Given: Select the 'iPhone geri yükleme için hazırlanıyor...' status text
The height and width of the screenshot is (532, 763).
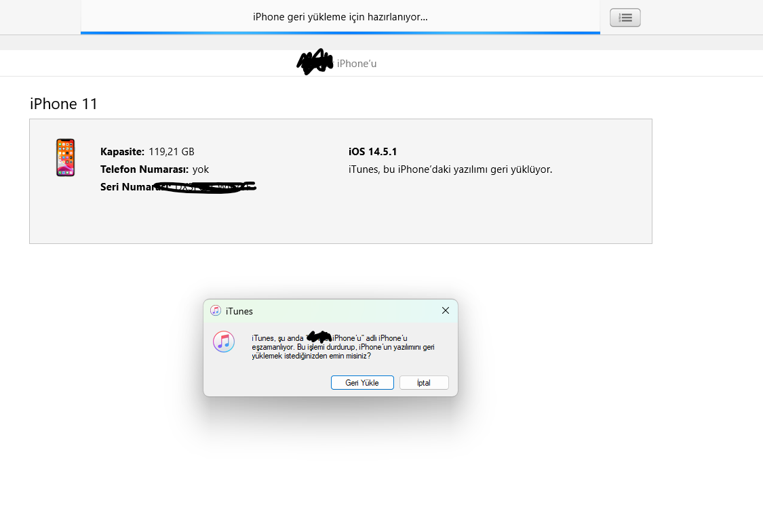Looking at the screenshot, I should click(x=340, y=17).
